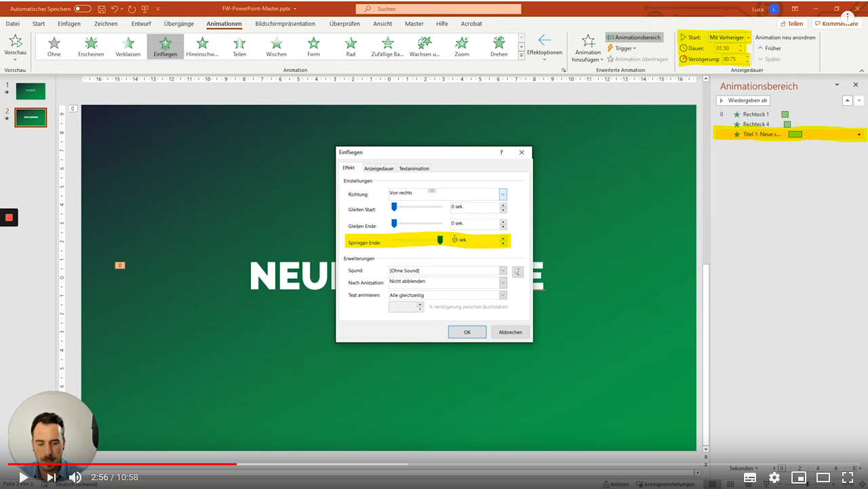Expand the animation gallery more arrow
This screenshot has height=489, width=868.
(x=521, y=56)
